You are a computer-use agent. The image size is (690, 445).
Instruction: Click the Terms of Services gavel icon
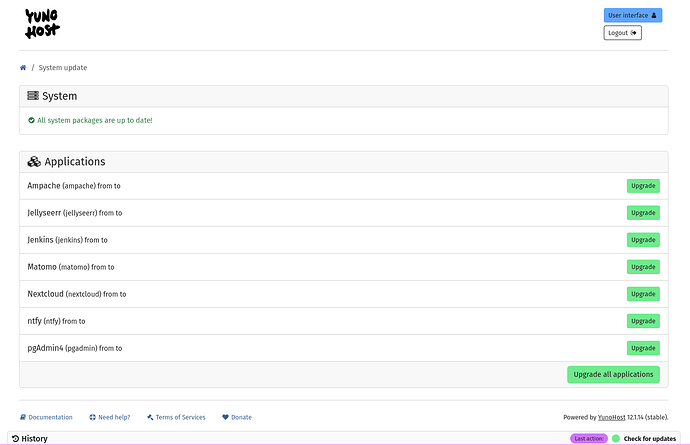tap(150, 417)
